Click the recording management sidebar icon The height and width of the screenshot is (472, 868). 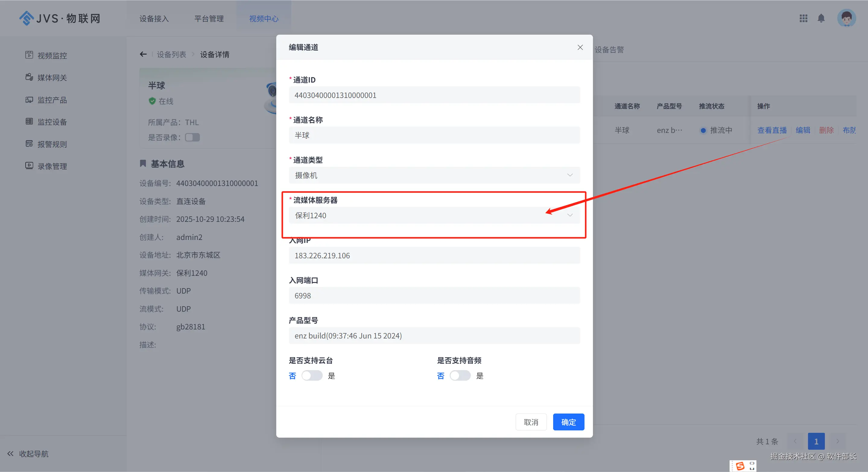point(29,166)
